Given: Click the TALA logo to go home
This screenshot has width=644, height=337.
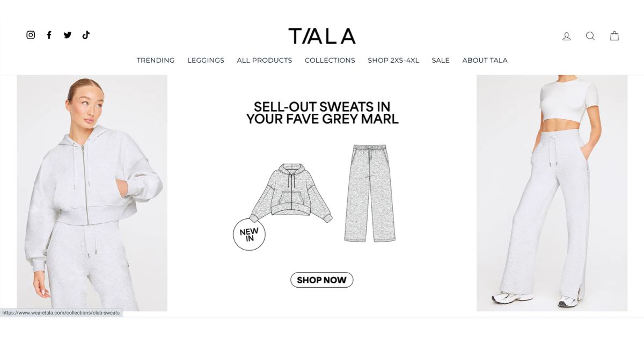Looking at the screenshot, I should [322, 36].
